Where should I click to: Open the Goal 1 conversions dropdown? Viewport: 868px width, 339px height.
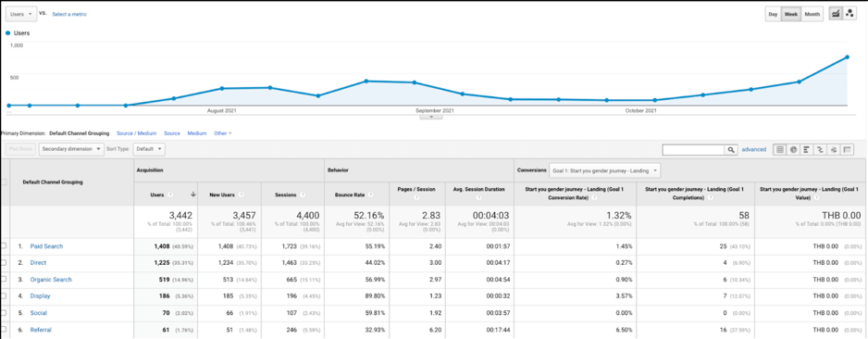(x=604, y=170)
